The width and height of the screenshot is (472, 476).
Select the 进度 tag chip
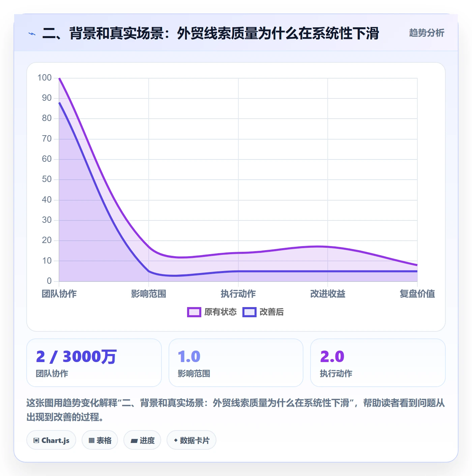[x=142, y=440]
